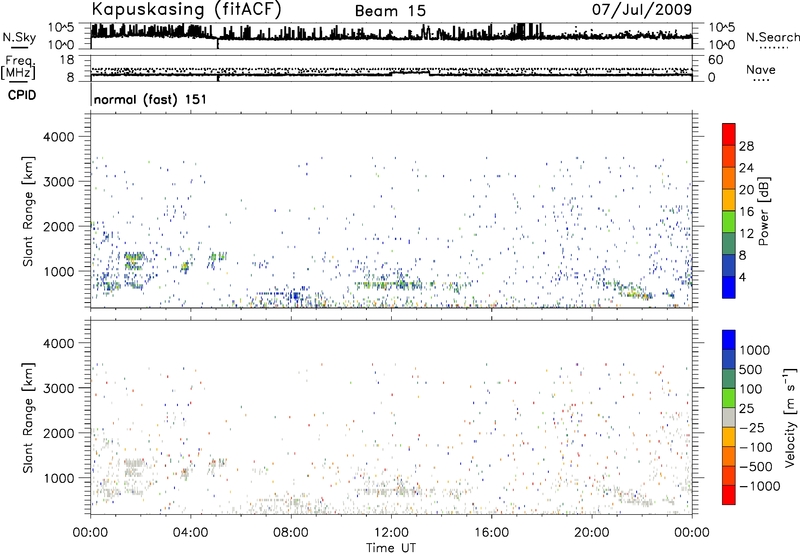Click the light green 12-16 dB power swatch
This screenshot has height=554, width=800.
coord(729,221)
